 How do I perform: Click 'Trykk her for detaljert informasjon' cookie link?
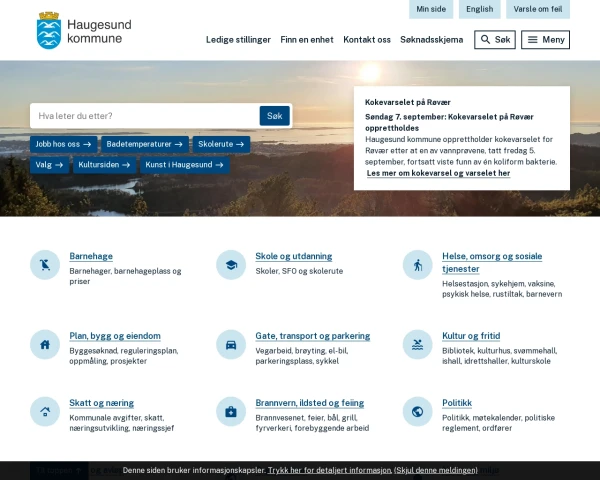coord(329,470)
